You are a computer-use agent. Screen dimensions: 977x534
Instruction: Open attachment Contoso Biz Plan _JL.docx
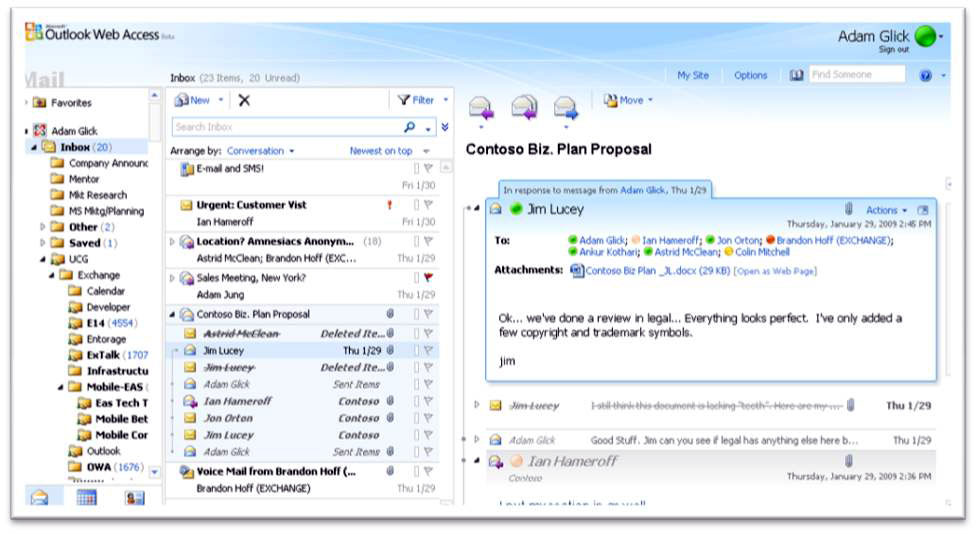coord(657,271)
